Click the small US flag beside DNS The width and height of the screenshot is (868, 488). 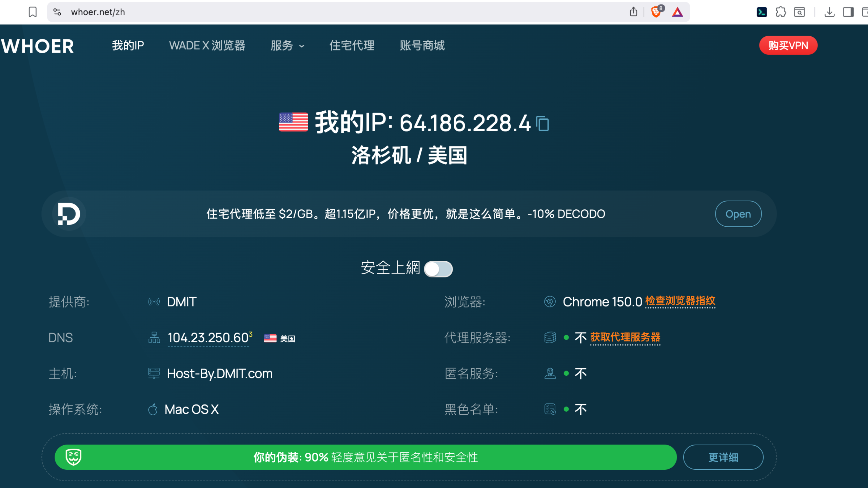pyautogui.click(x=270, y=338)
